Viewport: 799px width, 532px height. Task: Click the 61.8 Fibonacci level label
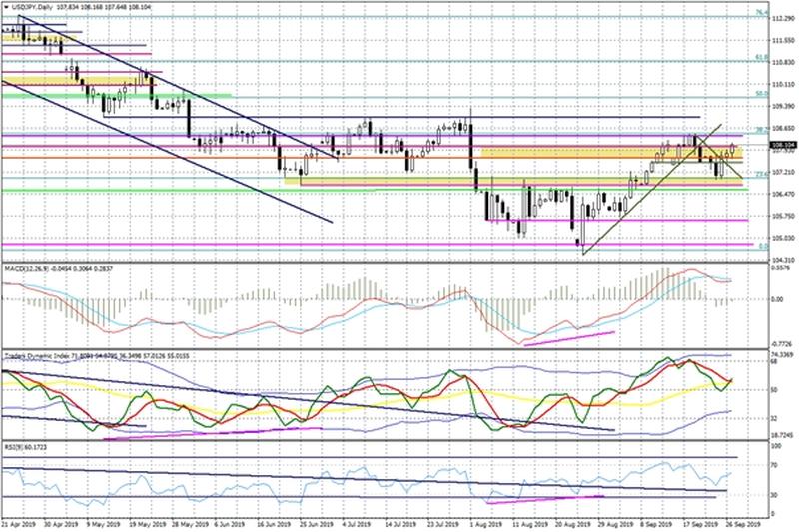click(x=759, y=58)
